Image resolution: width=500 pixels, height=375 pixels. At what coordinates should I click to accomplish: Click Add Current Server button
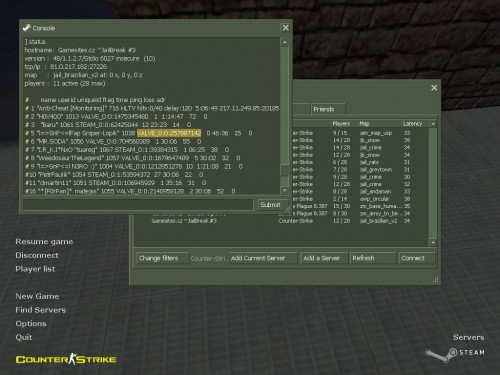(263, 258)
